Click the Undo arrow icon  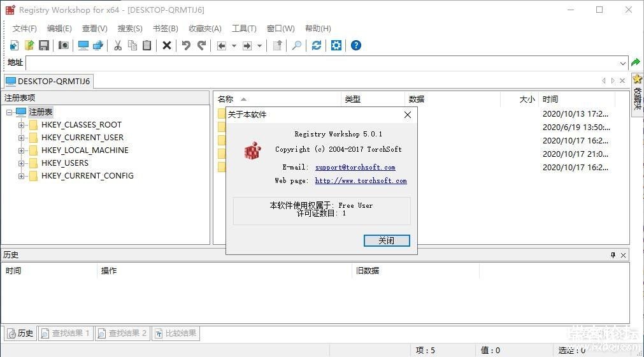tap(186, 45)
